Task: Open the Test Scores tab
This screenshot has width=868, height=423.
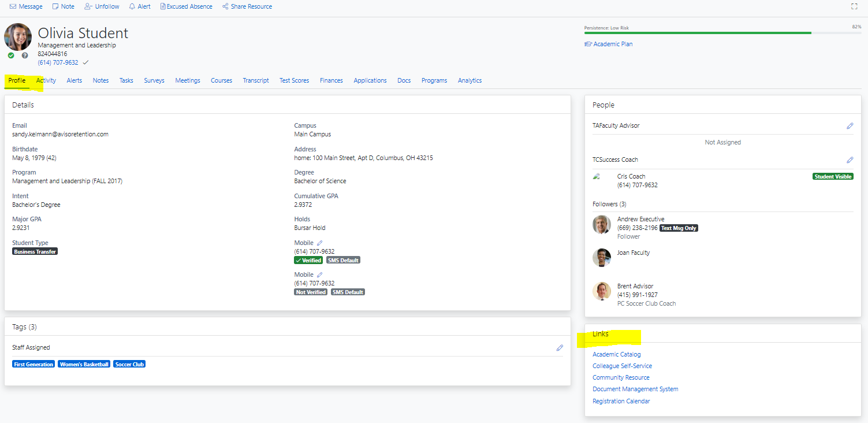Action: (294, 80)
